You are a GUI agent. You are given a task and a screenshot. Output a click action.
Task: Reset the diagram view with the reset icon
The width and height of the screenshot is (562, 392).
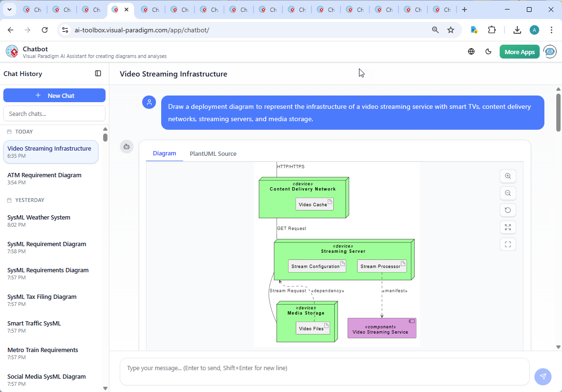508,210
